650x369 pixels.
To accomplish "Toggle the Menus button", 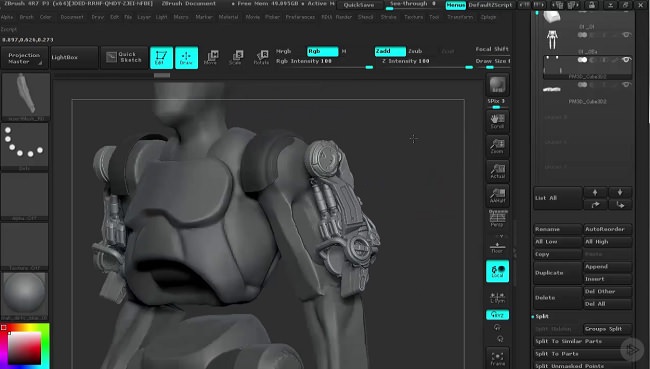I will (x=456, y=5).
